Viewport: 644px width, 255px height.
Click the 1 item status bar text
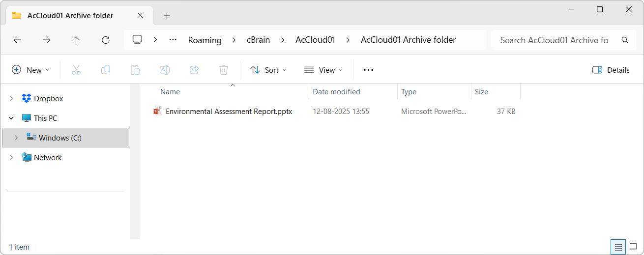19,247
